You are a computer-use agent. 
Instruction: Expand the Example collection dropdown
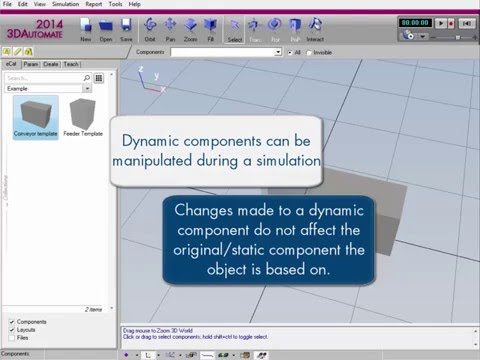tap(87, 89)
